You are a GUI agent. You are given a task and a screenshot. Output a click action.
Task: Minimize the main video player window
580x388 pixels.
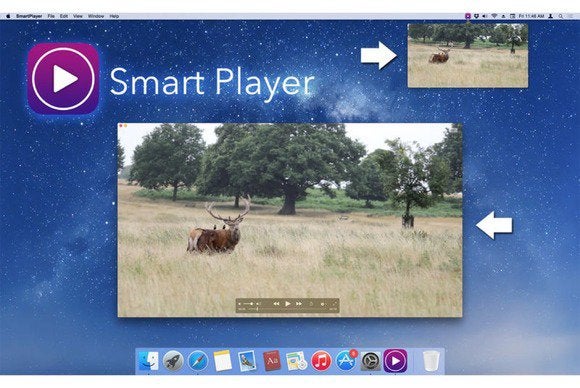pos(126,126)
